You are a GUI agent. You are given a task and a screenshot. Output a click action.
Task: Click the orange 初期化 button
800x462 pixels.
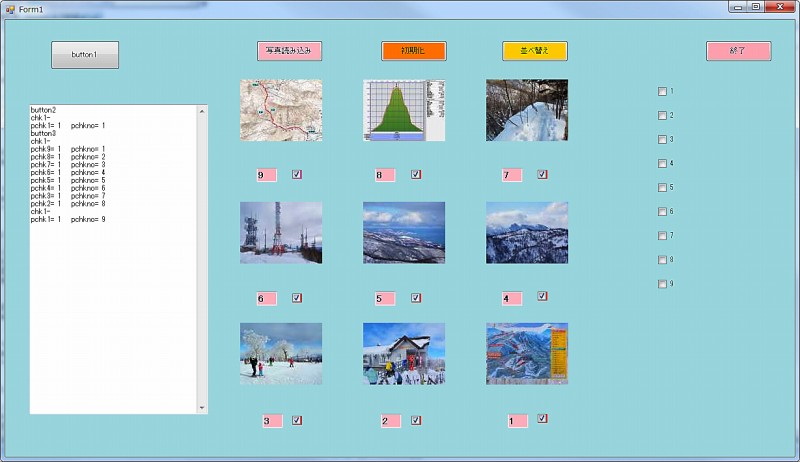pyautogui.click(x=413, y=51)
